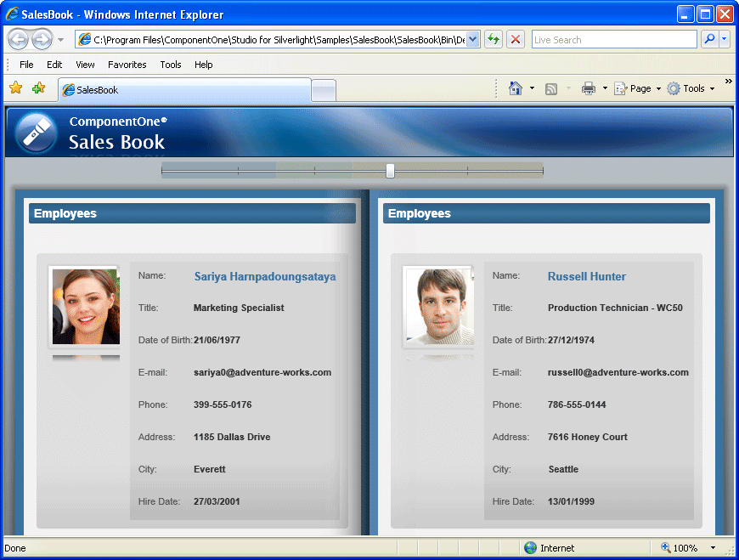Open the Tools dropdown menu
The height and width of the screenshot is (560, 739).
692,88
